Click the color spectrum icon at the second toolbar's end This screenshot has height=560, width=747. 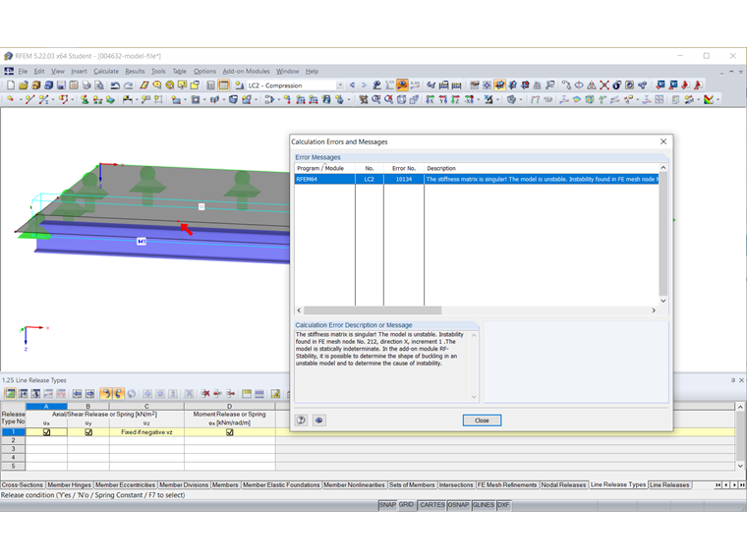709,99
